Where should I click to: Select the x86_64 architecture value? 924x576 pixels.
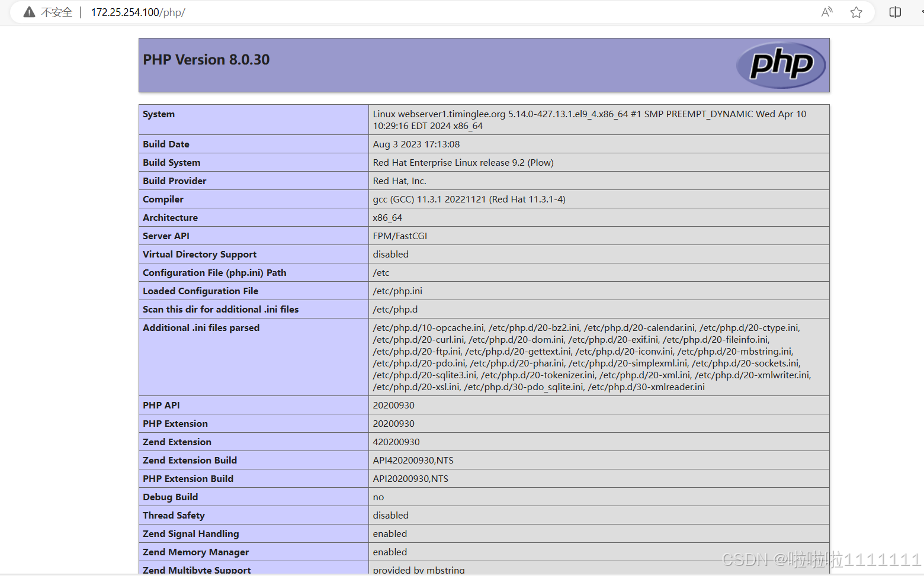(x=387, y=218)
